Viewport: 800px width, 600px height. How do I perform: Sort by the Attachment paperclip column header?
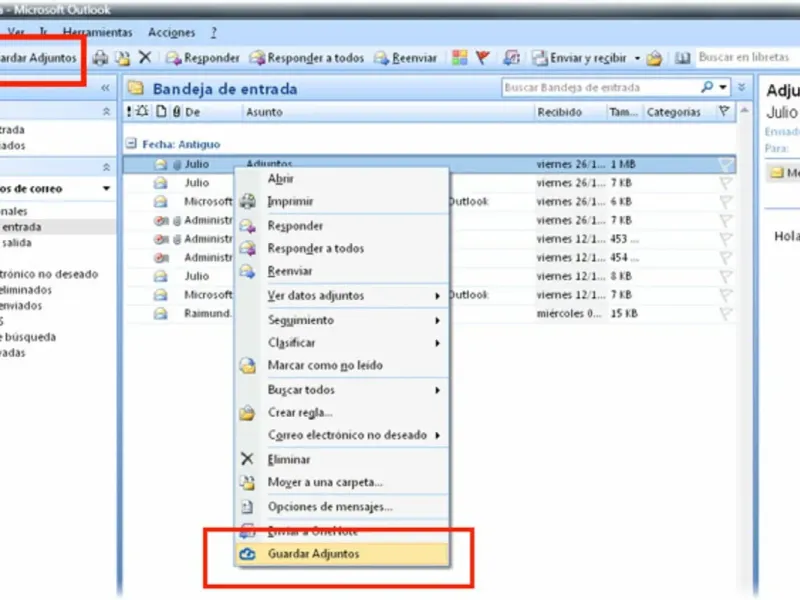pos(177,111)
